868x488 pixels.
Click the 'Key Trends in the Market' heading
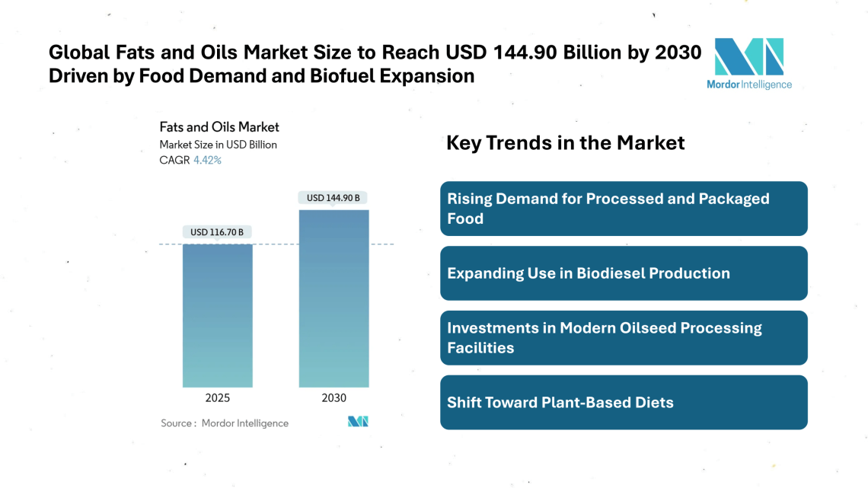coord(565,143)
